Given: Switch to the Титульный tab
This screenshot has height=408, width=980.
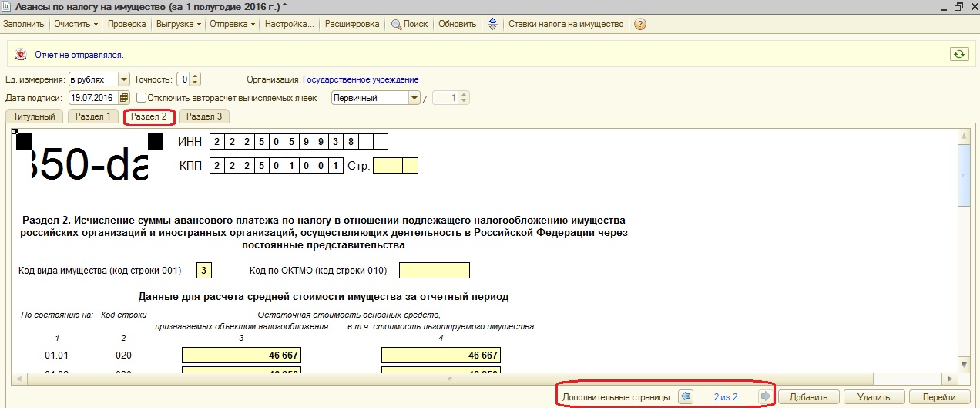Looking at the screenshot, I should click(33, 116).
